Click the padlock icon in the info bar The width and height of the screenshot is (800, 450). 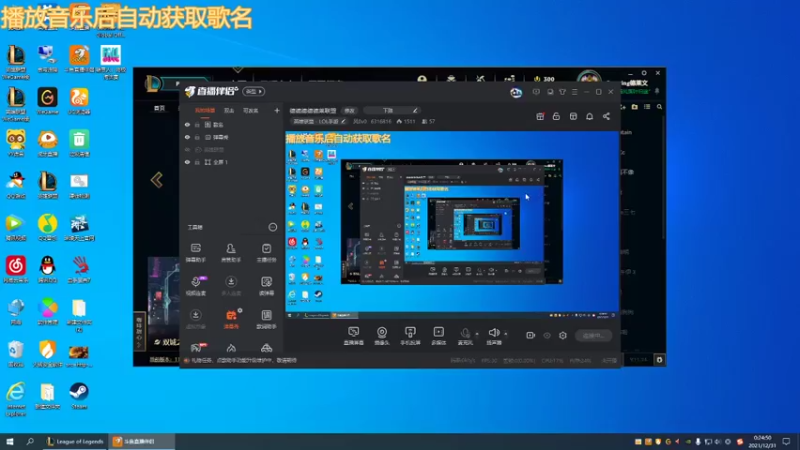[x=556, y=116]
